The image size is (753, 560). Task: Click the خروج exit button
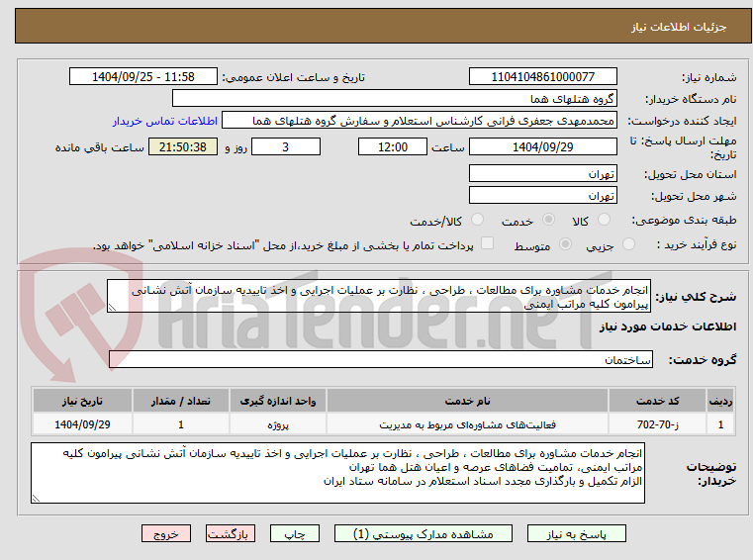165,533
